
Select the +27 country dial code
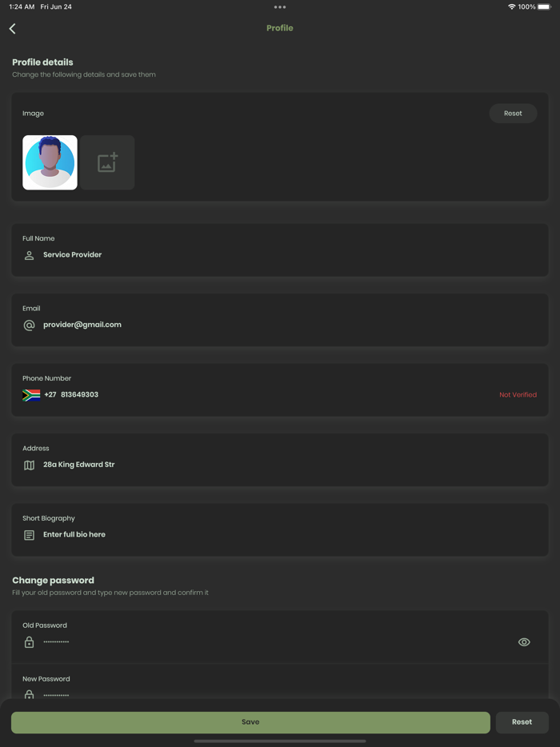(x=50, y=395)
